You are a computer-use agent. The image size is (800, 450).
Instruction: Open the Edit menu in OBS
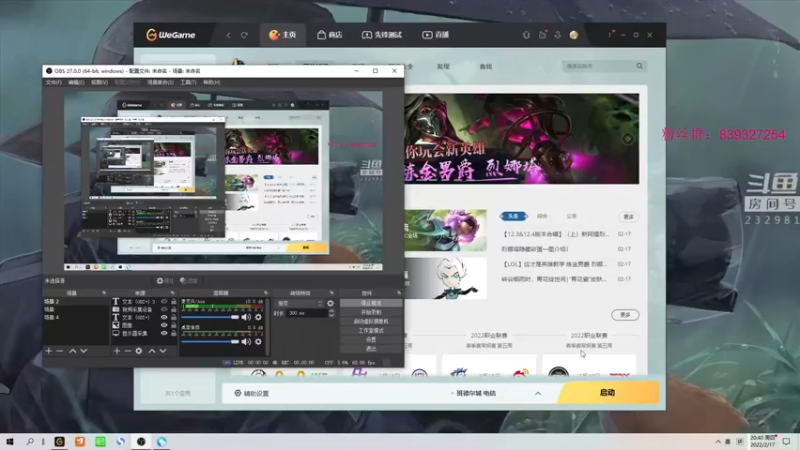[x=76, y=82]
